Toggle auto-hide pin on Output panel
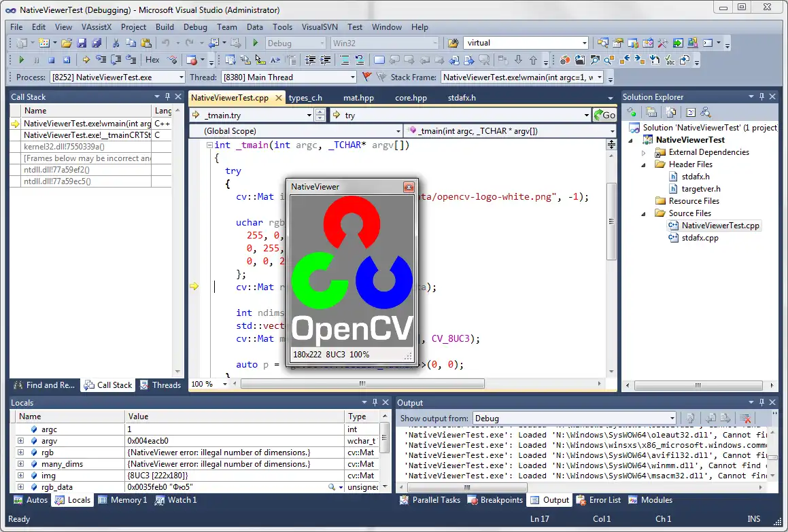This screenshot has height=532, width=788. point(762,402)
